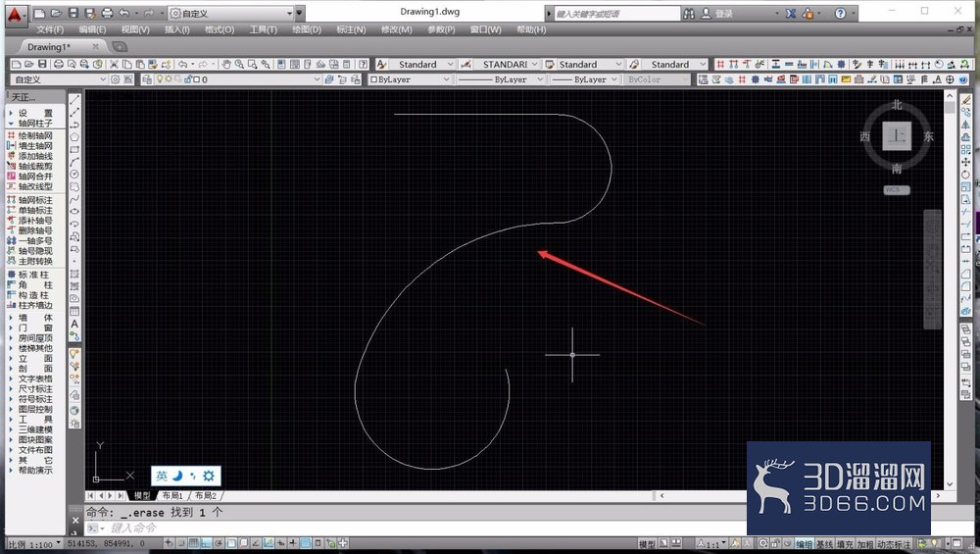This screenshot has width=980, height=554.
Task: Open the 文件(F) menu
Action: [50, 29]
